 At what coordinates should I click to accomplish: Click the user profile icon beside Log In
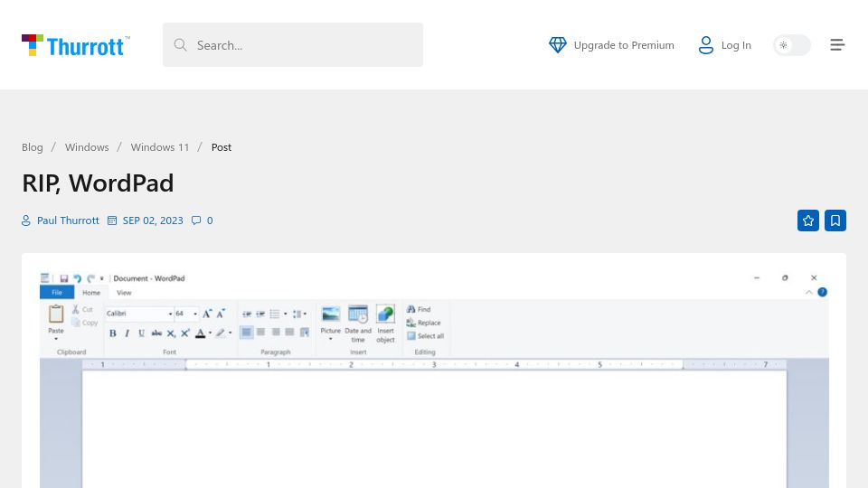(x=706, y=45)
